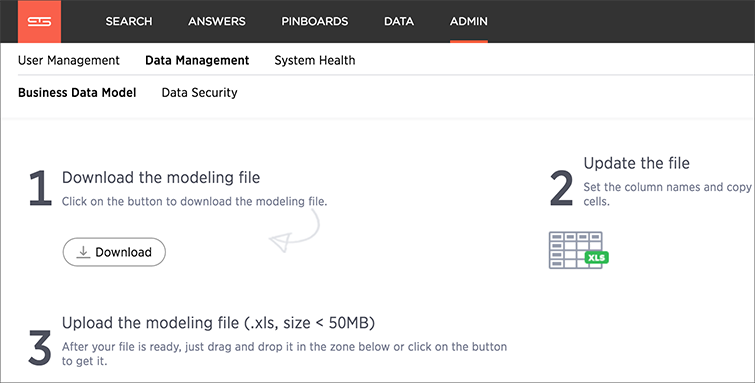Go to the ANSWERS section

(217, 21)
